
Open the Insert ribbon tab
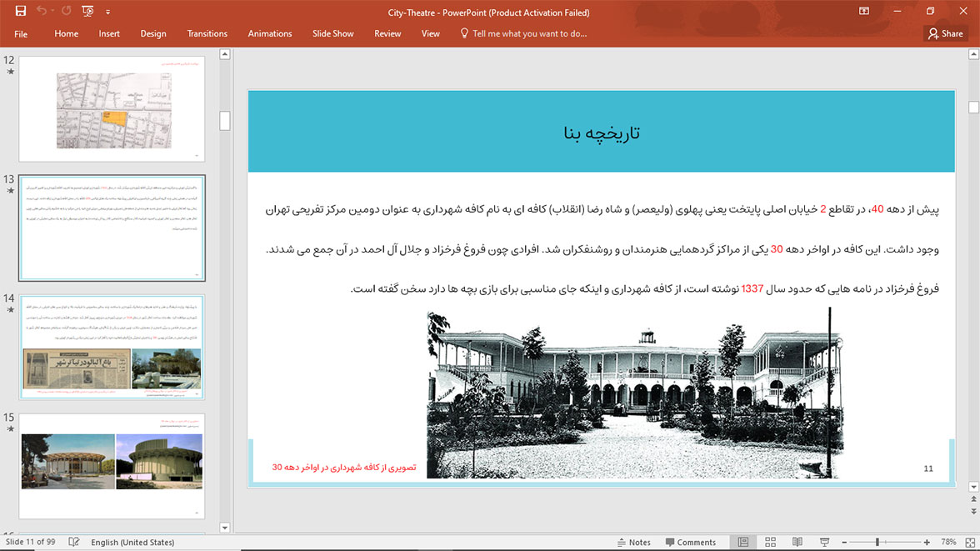pos(109,34)
